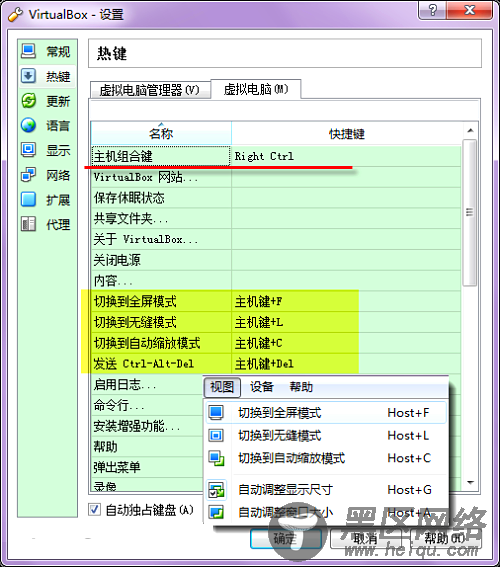Select the 发送 Ctrl-Alt-Del row
Viewport: 500px width, 567px height.
click(x=276, y=363)
